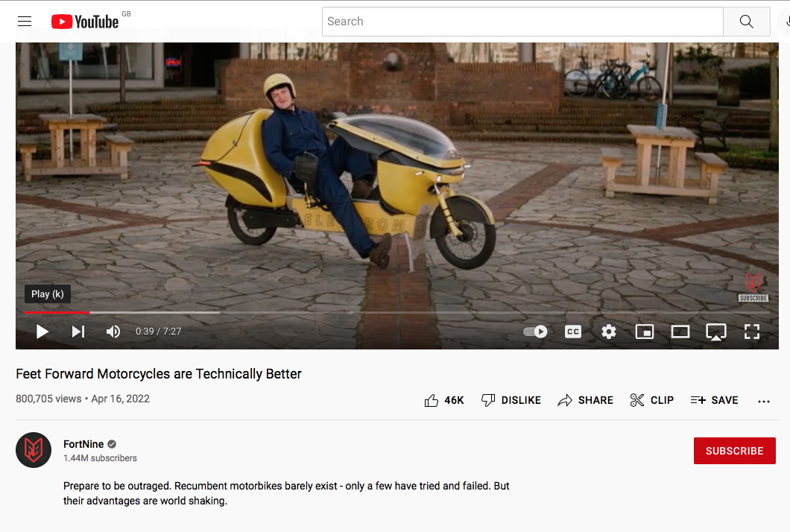The image size is (790, 532).
Task: Click the time display 0:39 / 7:27
Action: coord(158,332)
